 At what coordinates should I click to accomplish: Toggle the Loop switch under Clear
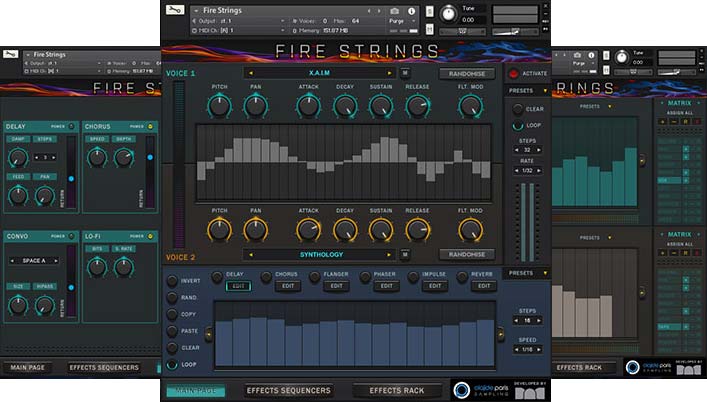[518, 125]
